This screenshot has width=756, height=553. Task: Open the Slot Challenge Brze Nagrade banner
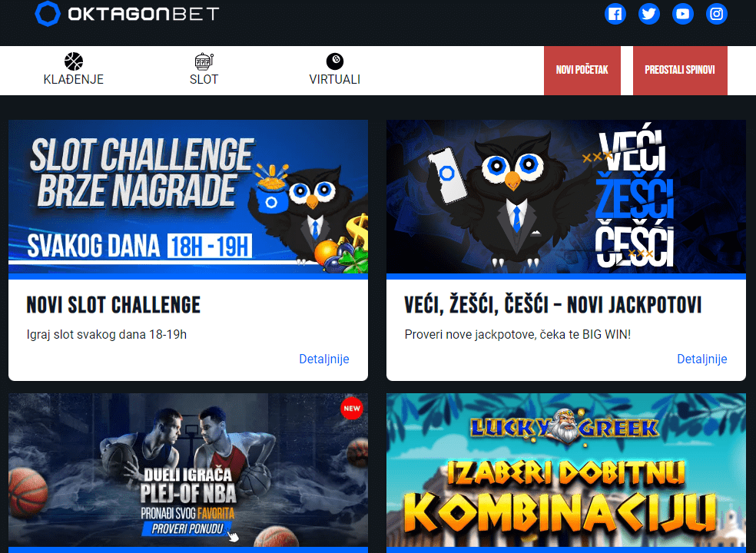coord(188,197)
